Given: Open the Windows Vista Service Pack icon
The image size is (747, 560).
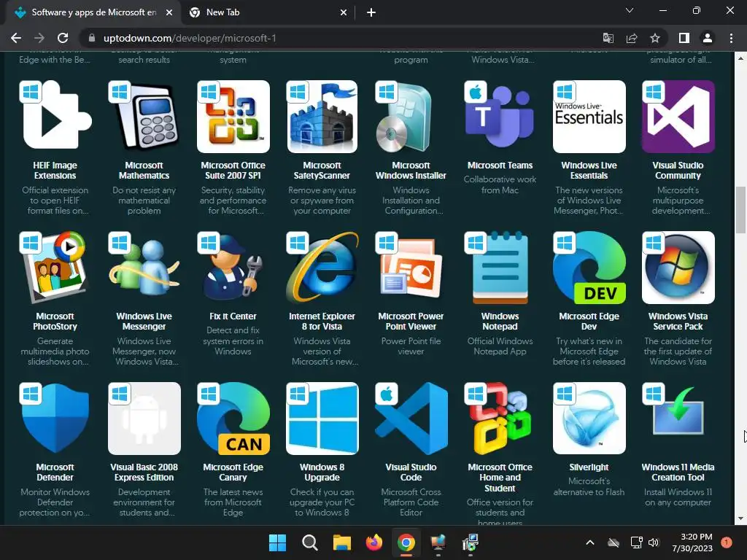Looking at the screenshot, I should click(678, 268).
